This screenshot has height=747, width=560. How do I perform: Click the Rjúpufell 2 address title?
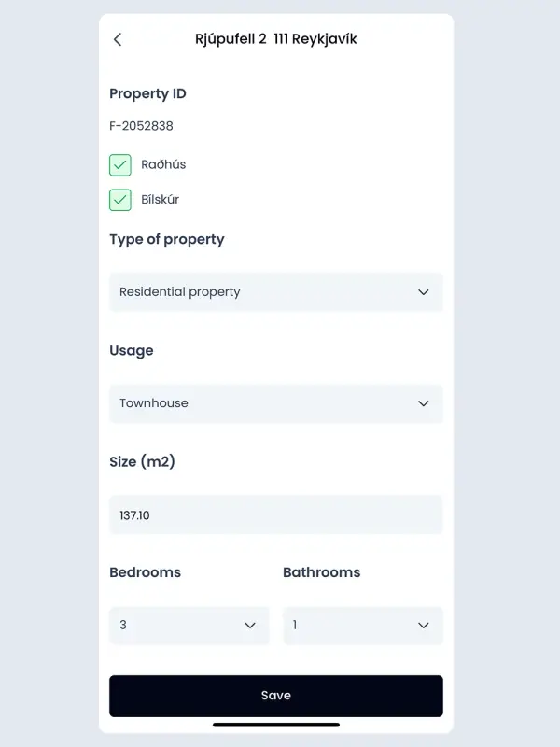276,39
